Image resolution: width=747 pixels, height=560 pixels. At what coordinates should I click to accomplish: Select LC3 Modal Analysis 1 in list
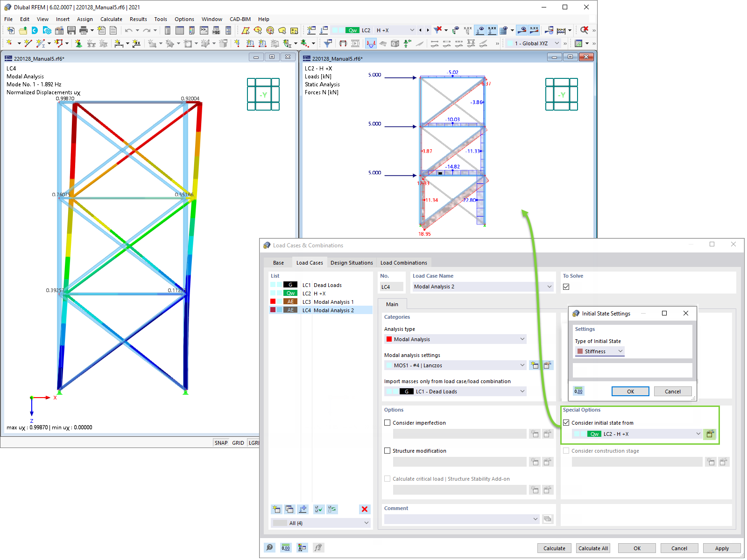tap(333, 301)
